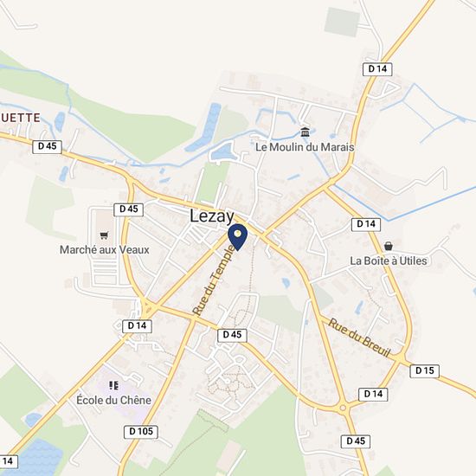This screenshot has height=476, width=476.
Task: Click the Rue du Temple street label
Action: 215,280
